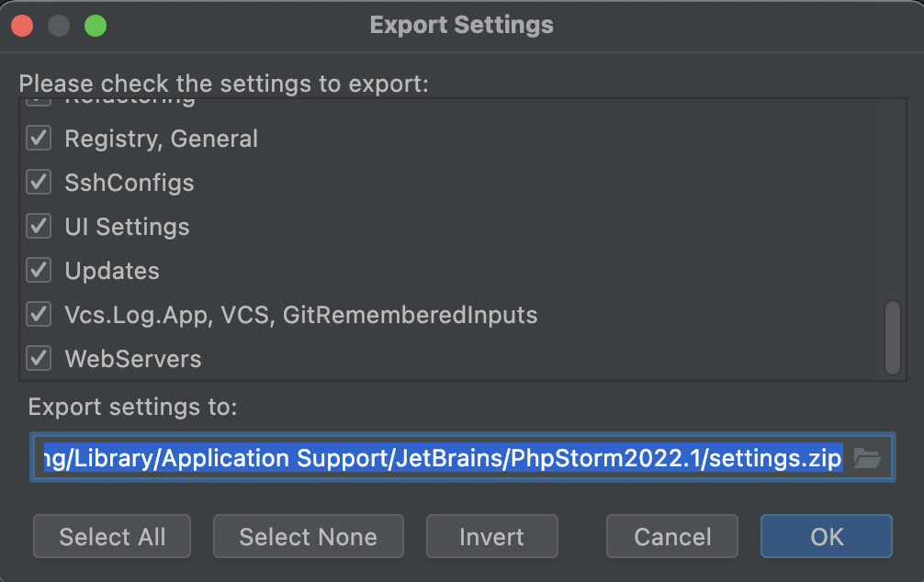The height and width of the screenshot is (582, 924).
Task: Select the UI Settings list entry label
Action: 128,227
